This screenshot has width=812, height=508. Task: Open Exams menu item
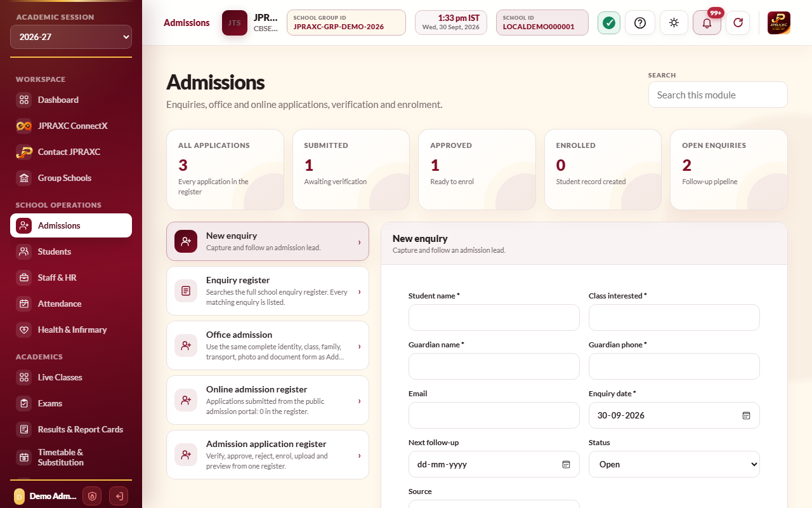point(71,403)
